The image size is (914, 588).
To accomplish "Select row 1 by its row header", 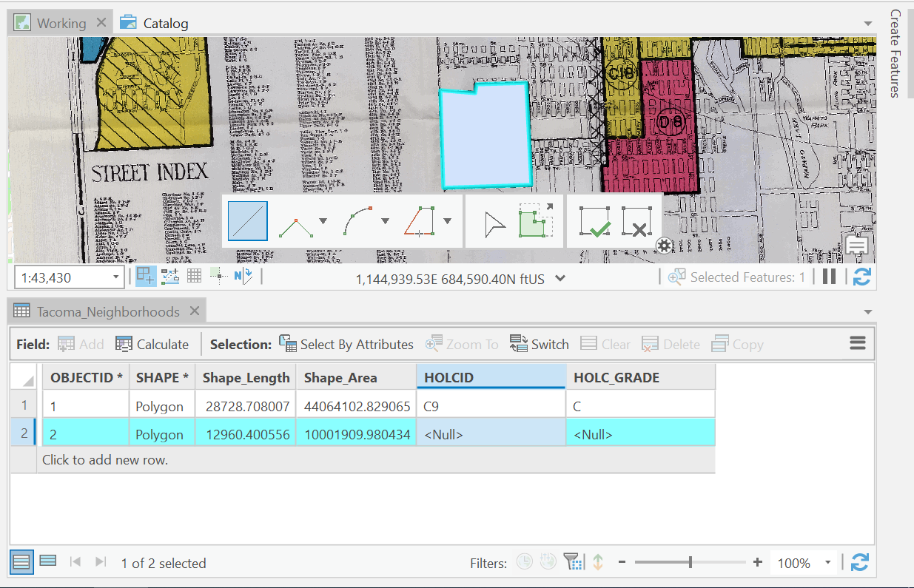I will point(24,405).
